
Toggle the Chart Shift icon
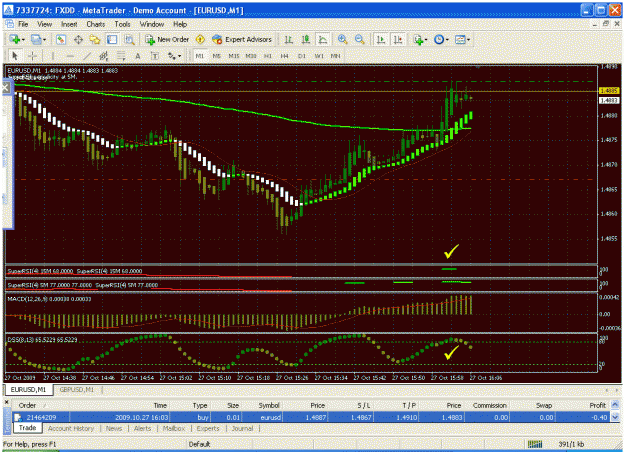coord(398,39)
